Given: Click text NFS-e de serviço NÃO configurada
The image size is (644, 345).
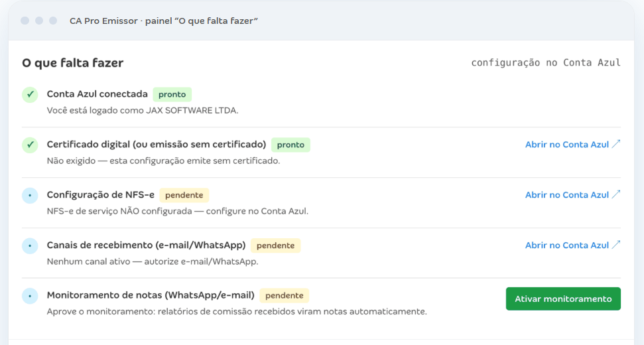Looking at the screenshot, I should pos(119,211).
